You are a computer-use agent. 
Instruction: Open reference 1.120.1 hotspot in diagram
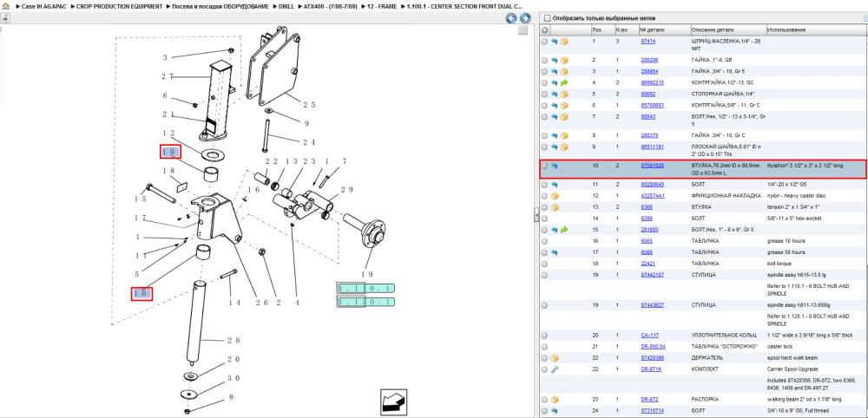coord(366,301)
